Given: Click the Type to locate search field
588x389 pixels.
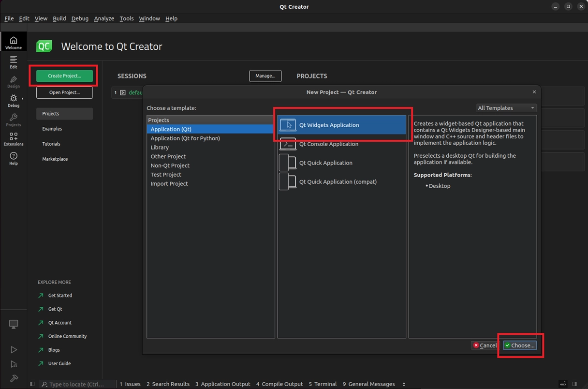Looking at the screenshot, I should coord(76,384).
